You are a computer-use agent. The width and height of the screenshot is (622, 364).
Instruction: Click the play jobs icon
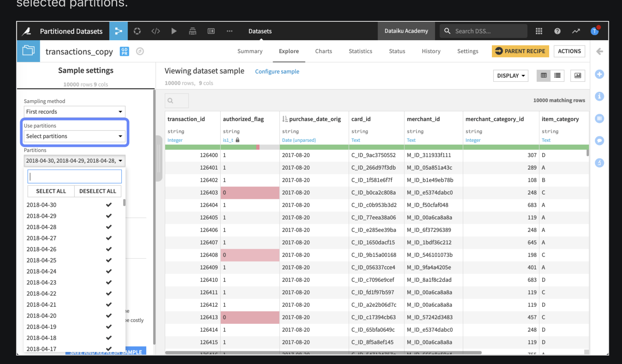click(174, 31)
